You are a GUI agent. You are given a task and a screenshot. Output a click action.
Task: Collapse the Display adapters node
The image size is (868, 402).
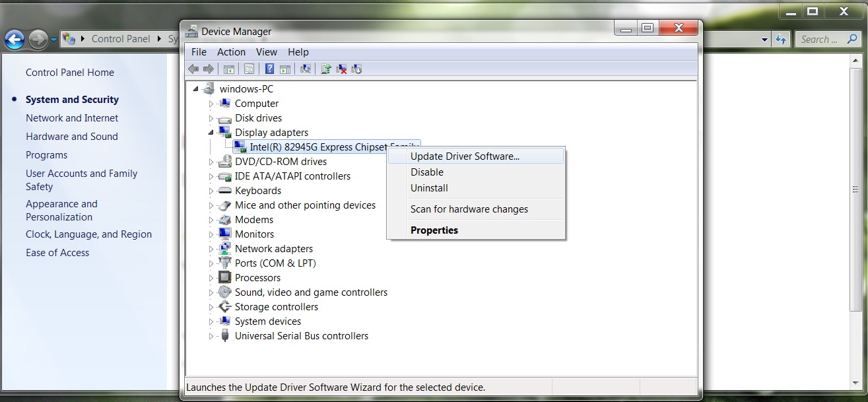click(x=211, y=132)
